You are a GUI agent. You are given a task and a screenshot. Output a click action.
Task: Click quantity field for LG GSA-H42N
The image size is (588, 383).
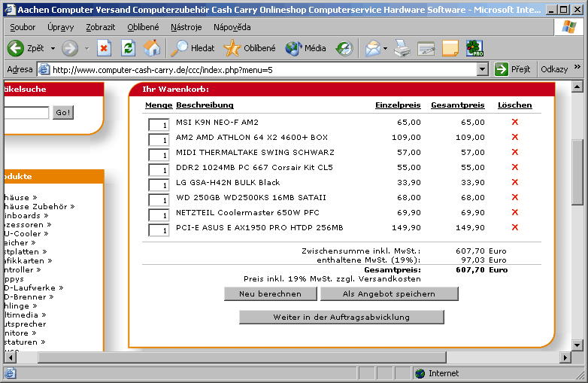point(159,184)
